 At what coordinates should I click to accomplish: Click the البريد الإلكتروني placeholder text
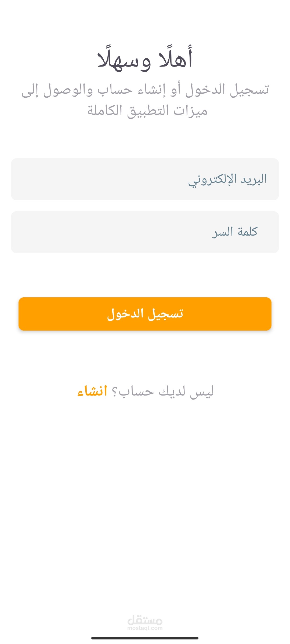tap(227, 179)
